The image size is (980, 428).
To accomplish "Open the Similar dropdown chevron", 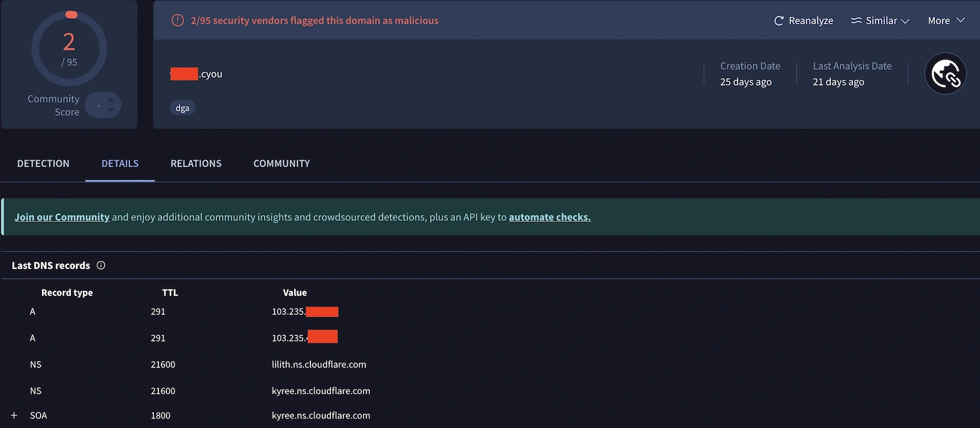I will click(905, 21).
